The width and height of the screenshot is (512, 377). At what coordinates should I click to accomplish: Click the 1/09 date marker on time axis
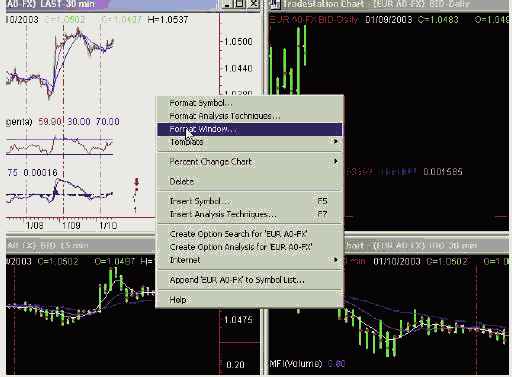coord(71,226)
